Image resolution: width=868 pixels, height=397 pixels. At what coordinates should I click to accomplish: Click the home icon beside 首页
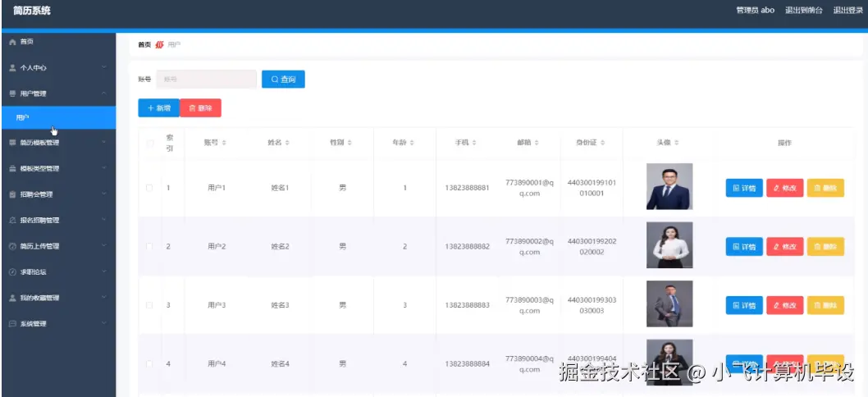pyautogui.click(x=13, y=42)
